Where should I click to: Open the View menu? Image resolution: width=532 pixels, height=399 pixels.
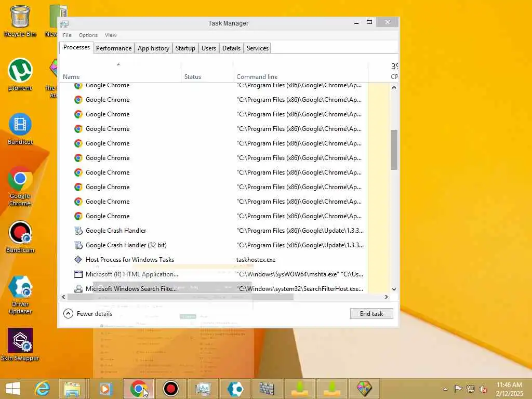tap(111, 35)
